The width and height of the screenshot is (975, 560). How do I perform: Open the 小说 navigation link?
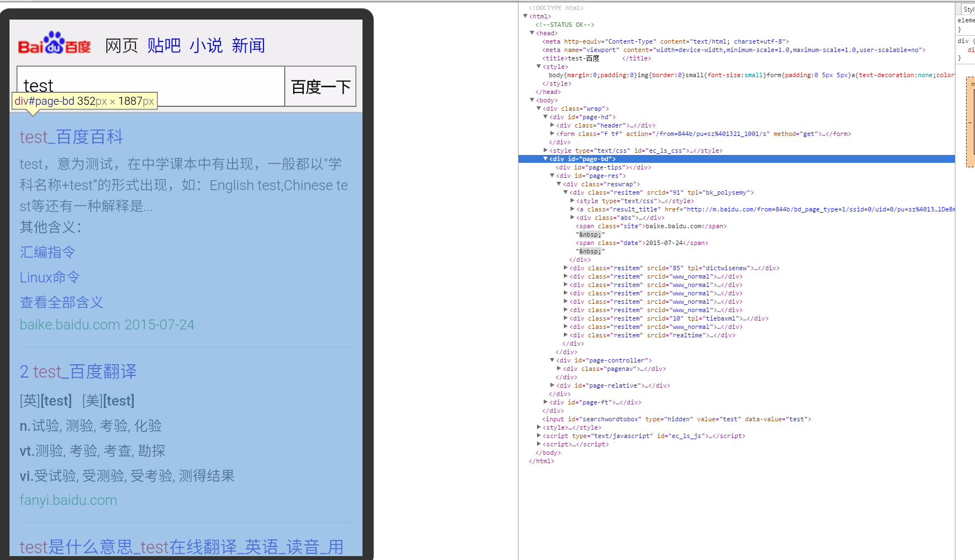206,45
